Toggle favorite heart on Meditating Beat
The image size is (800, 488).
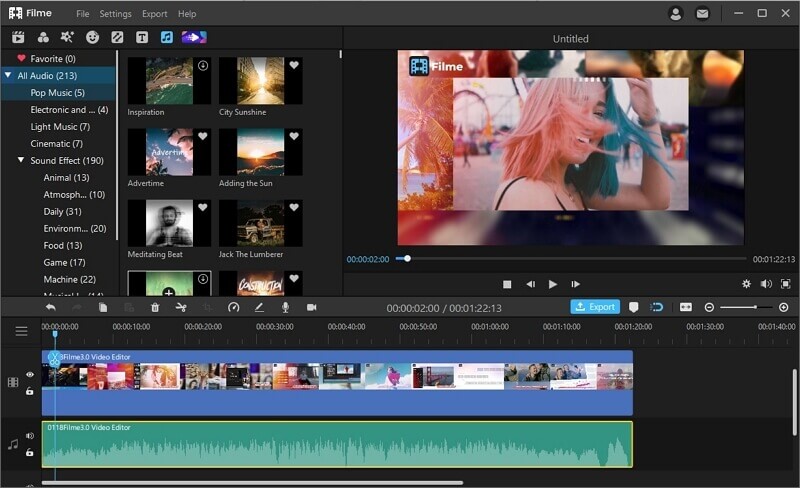click(x=203, y=207)
